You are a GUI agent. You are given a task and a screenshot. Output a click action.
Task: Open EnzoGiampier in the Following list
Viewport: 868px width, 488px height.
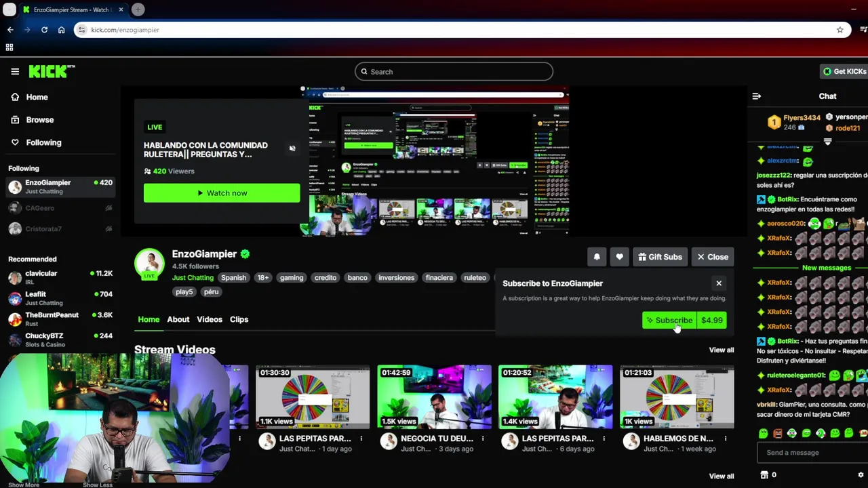60,186
